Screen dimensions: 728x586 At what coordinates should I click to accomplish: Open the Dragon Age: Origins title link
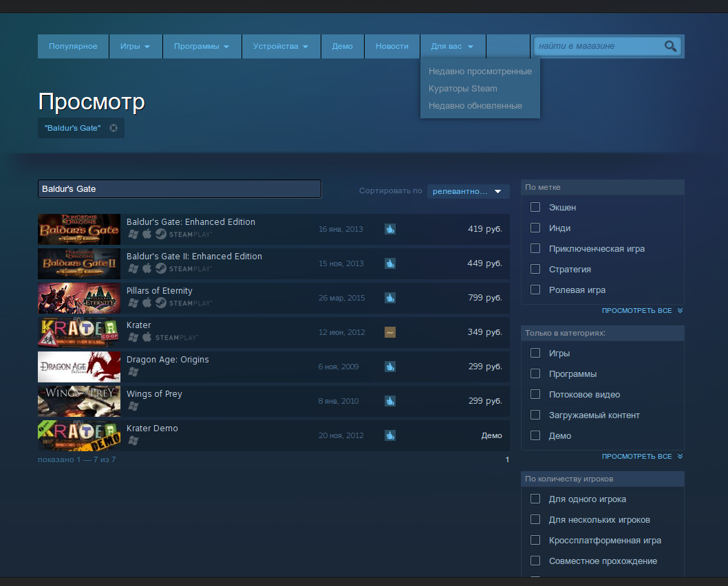168,360
